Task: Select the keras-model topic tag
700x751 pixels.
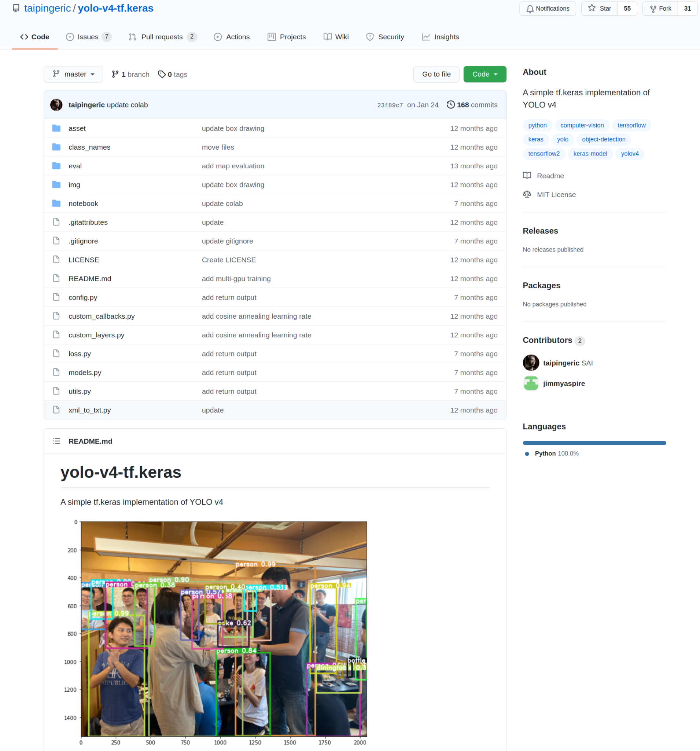Action: coord(590,154)
